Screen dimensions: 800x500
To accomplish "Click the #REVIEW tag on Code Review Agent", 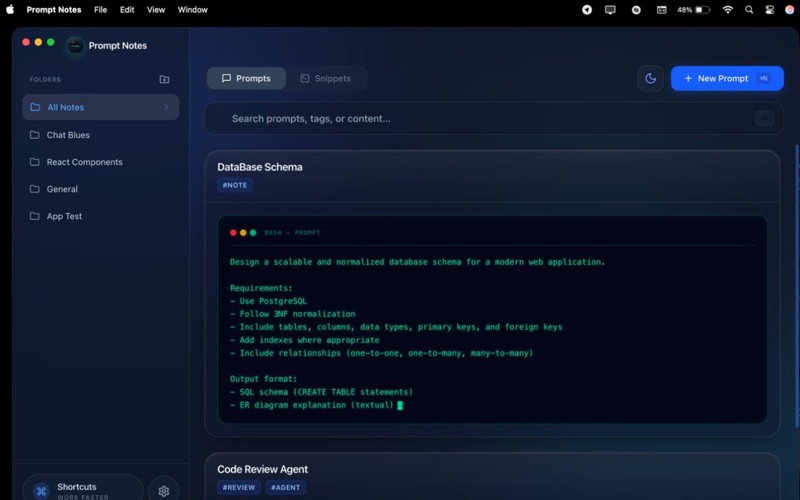I will pos(239,487).
